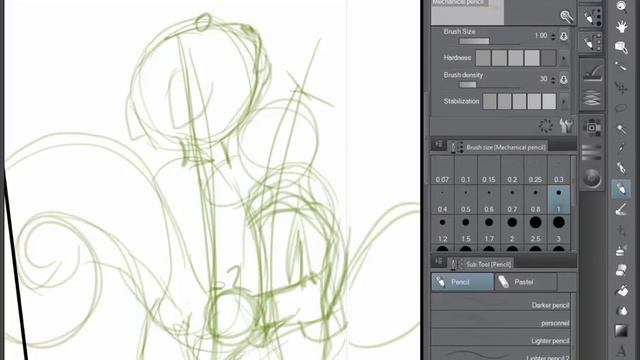Select the Auto select magic wand tool
640x360 pixels.
tap(621, 129)
